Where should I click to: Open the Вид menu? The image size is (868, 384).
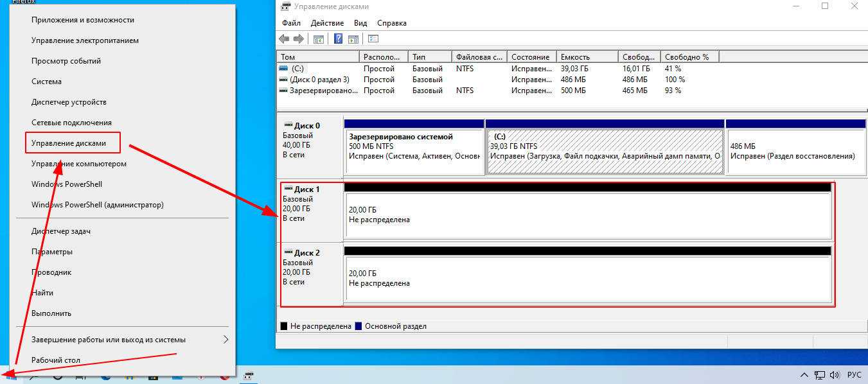(x=360, y=23)
